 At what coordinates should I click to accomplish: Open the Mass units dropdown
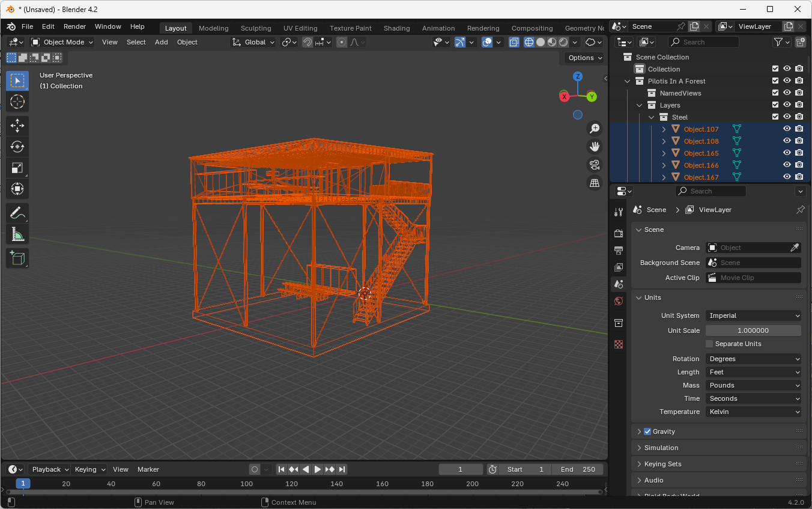pyautogui.click(x=753, y=385)
